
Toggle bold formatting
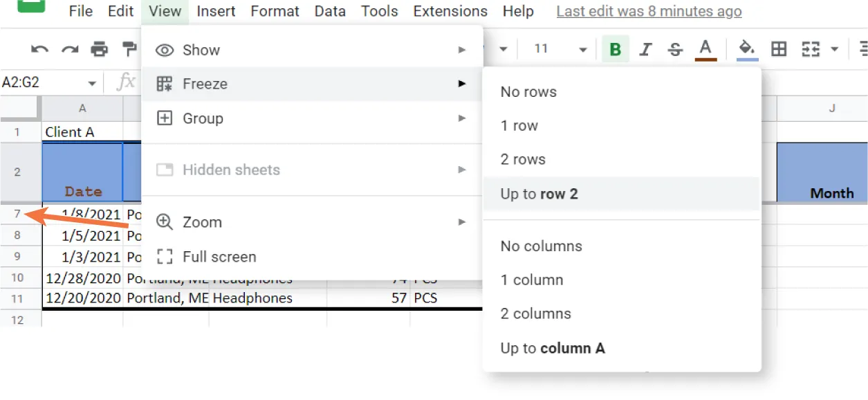pyautogui.click(x=614, y=49)
